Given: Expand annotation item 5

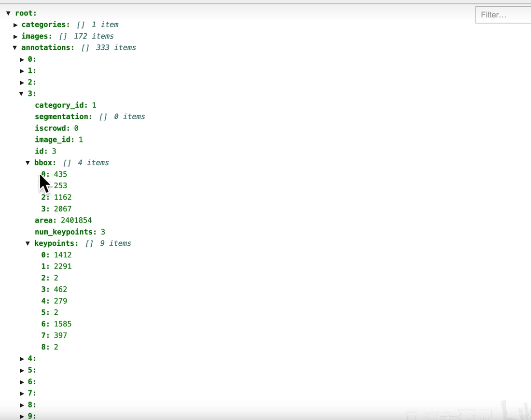Looking at the screenshot, I should [22, 370].
